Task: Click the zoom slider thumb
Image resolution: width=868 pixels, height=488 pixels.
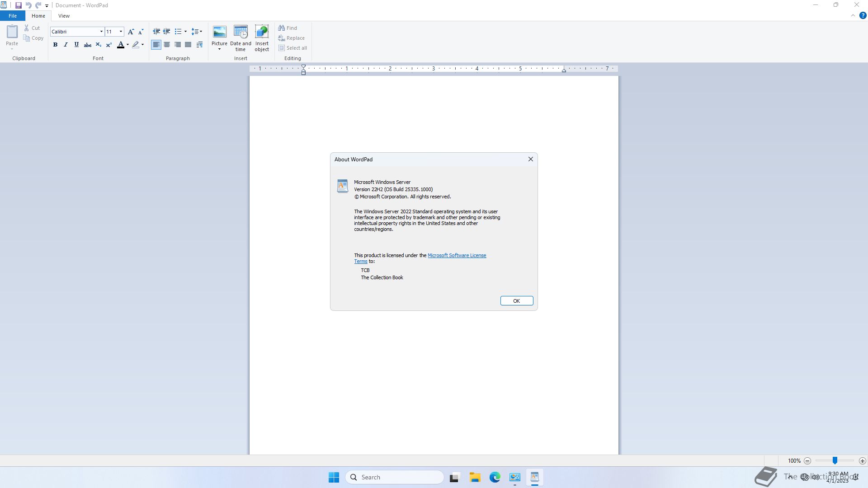Action: [835, 460]
